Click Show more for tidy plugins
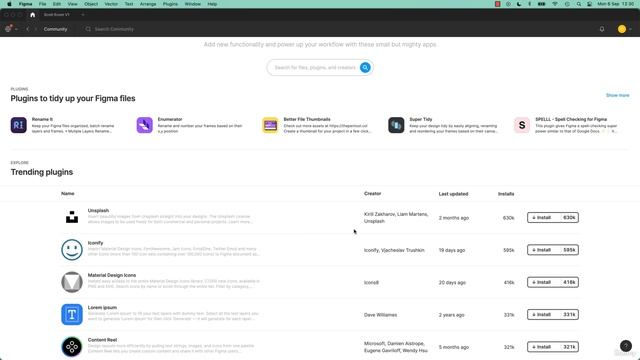The width and height of the screenshot is (640, 360). 618,95
